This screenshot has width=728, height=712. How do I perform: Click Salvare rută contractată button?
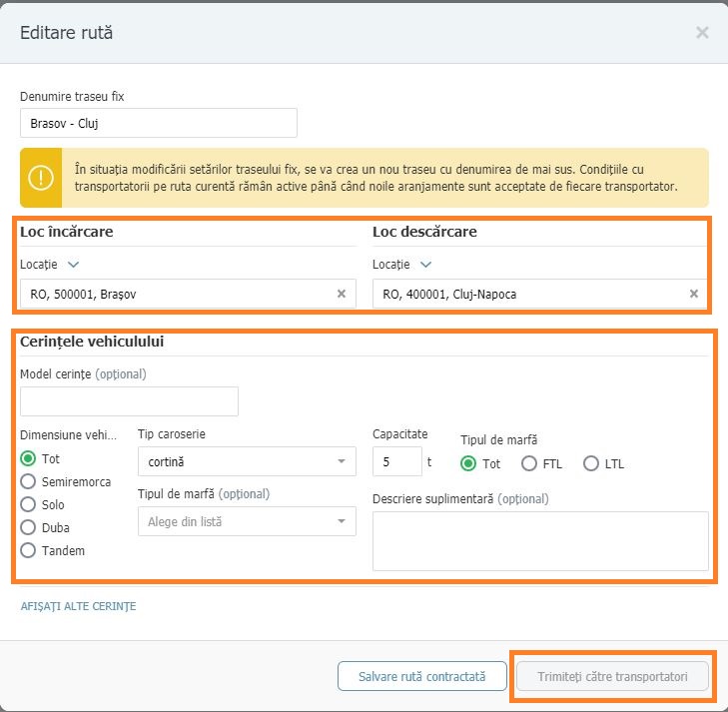(x=422, y=676)
